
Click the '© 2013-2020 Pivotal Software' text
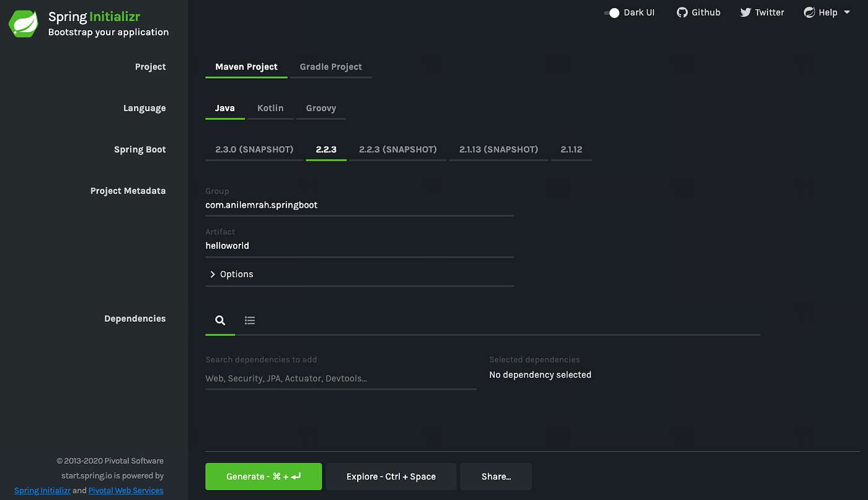click(x=110, y=461)
